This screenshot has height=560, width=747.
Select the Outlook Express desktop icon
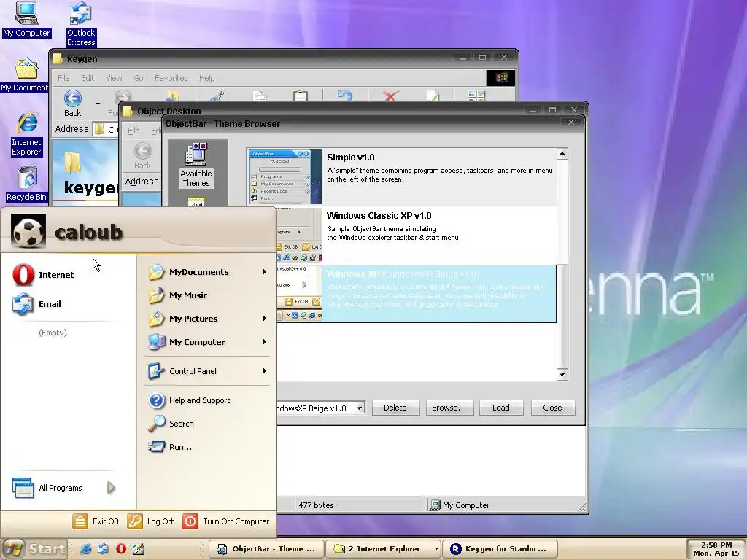[x=81, y=24]
